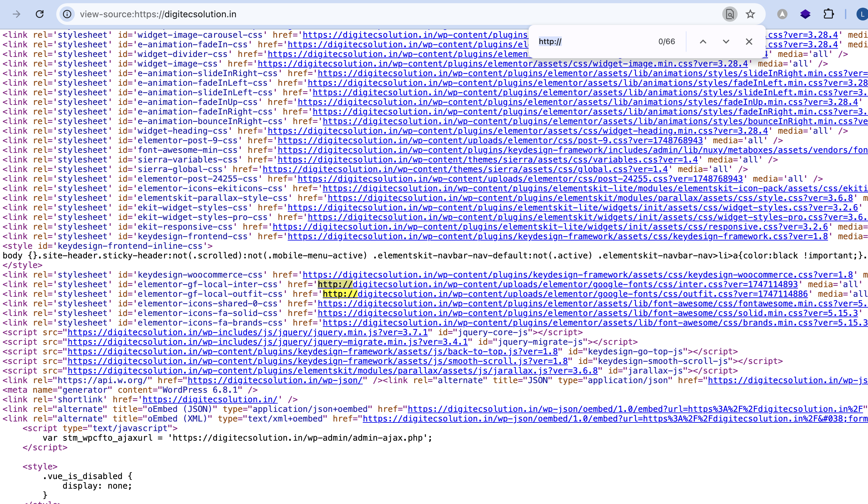Reload the page with the refresh icon
The width and height of the screenshot is (868, 504).
[40, 14]
